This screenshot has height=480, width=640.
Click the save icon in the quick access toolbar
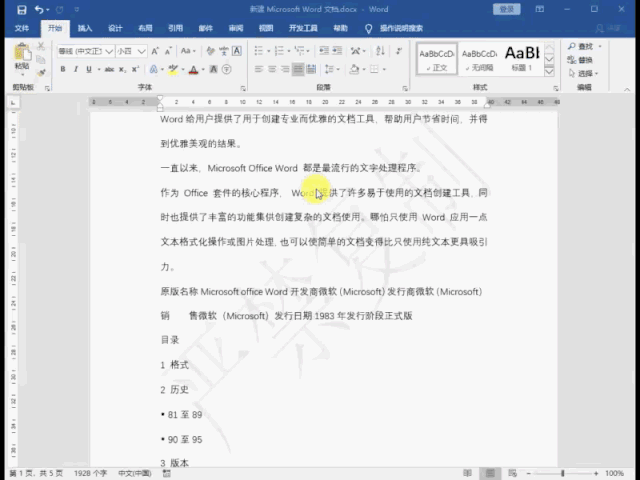(19, 9)
